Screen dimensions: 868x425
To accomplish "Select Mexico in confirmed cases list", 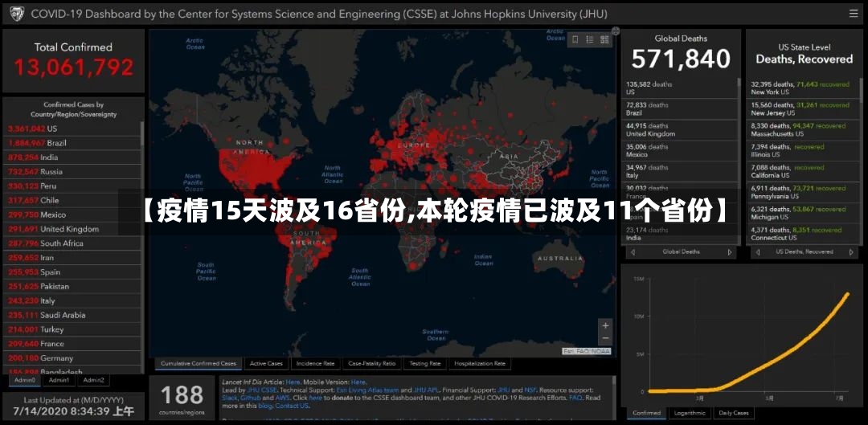I will [x=72, y=215].
